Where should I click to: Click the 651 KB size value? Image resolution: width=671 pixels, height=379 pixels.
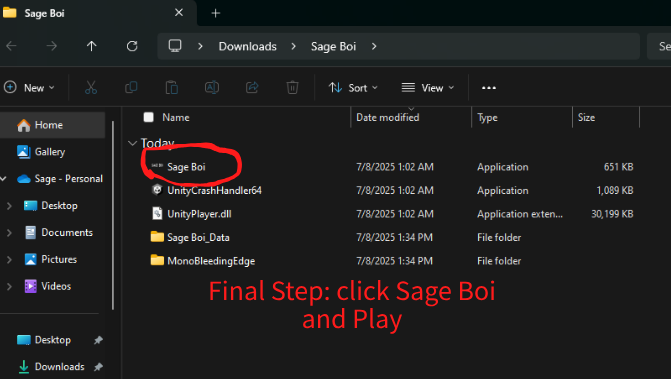pos(618,167)
